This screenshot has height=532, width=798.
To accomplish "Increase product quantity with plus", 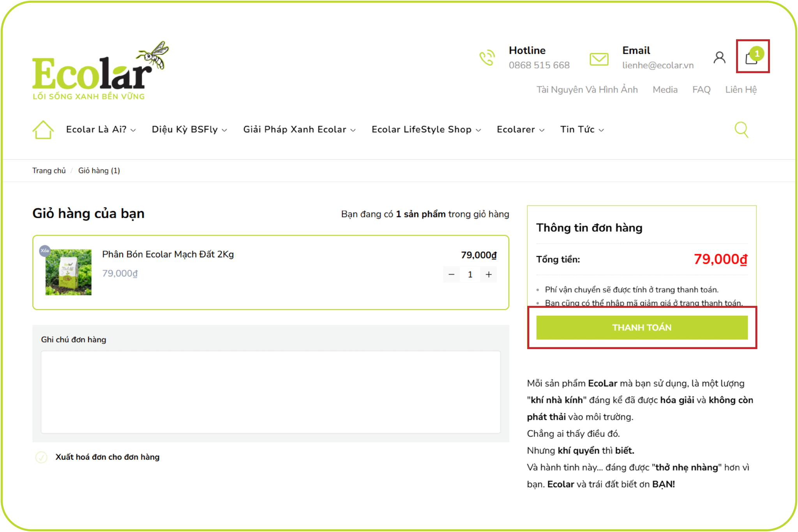I will [x=489, y=274].
